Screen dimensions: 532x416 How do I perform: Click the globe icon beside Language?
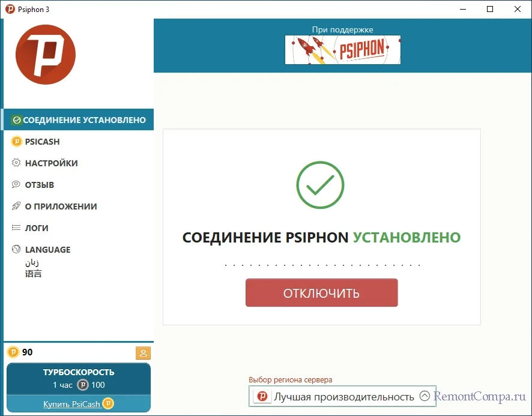tap(16, 249)
